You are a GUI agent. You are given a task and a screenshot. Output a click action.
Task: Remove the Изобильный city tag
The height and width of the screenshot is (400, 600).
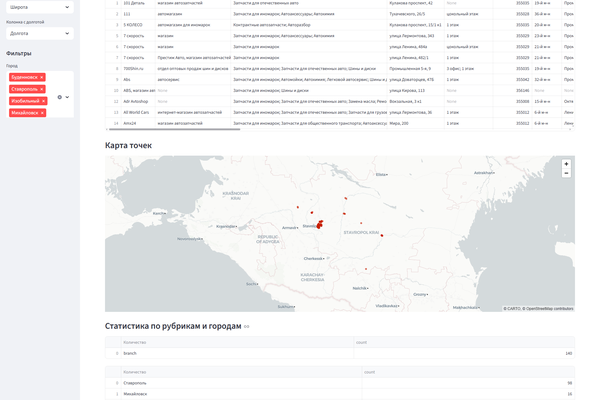(x=43, y=101)
